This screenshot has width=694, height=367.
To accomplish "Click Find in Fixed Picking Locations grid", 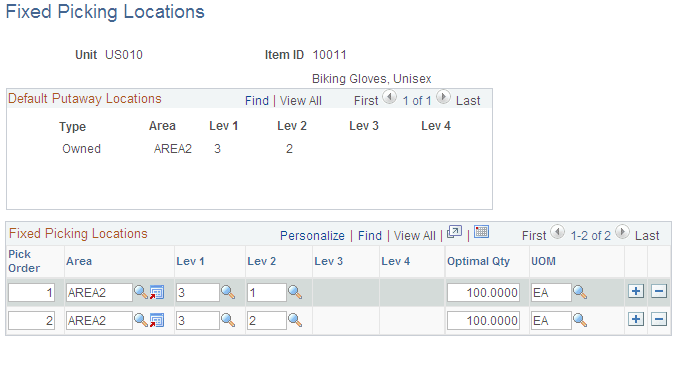I will (370, 236).
